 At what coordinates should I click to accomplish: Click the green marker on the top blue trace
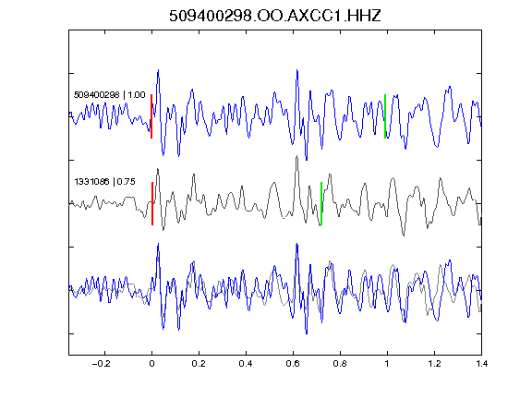pos(385,116)
